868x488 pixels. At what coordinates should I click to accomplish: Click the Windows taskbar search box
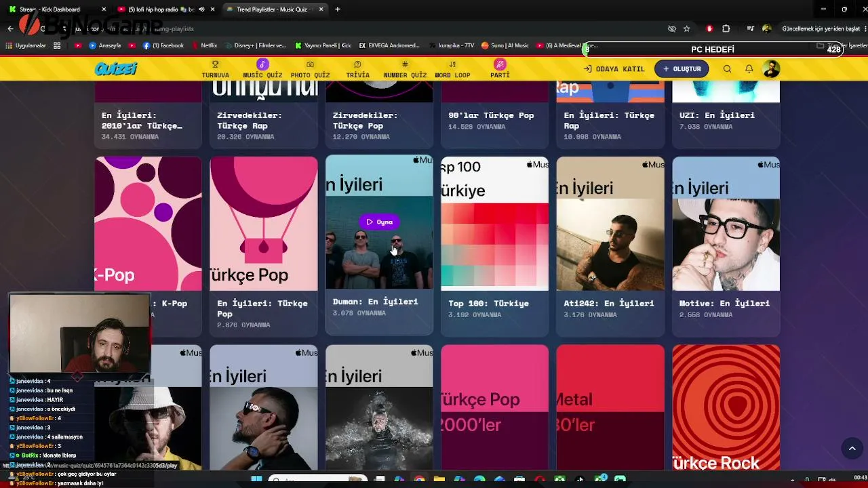[317, 481]
